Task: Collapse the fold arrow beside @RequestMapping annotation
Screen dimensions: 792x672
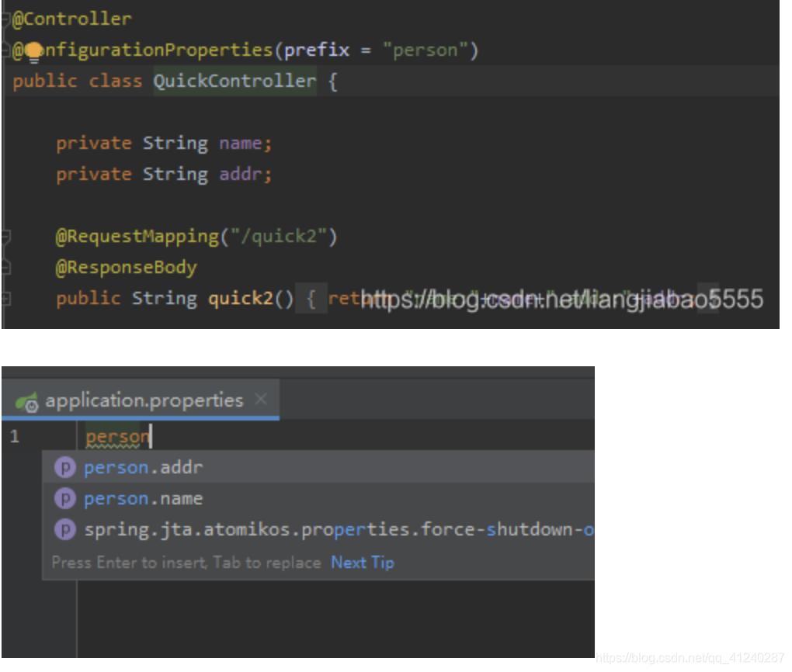Action: click(5, 235)
